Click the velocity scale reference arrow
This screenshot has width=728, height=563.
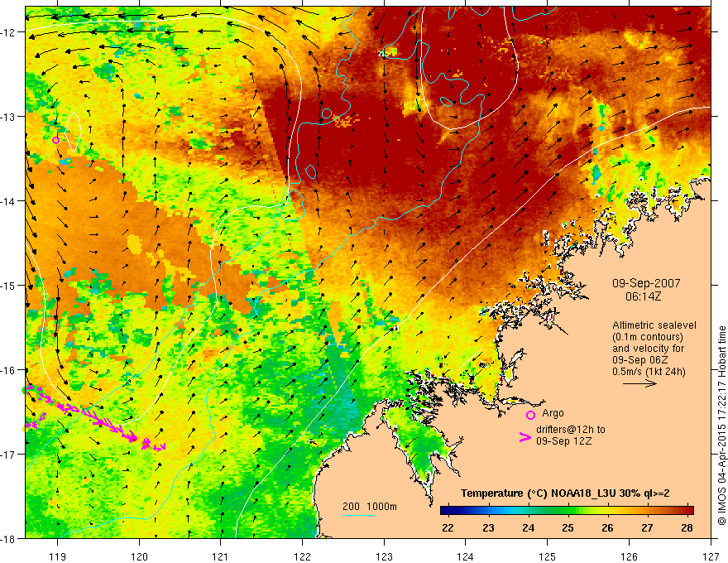point(639,383)
